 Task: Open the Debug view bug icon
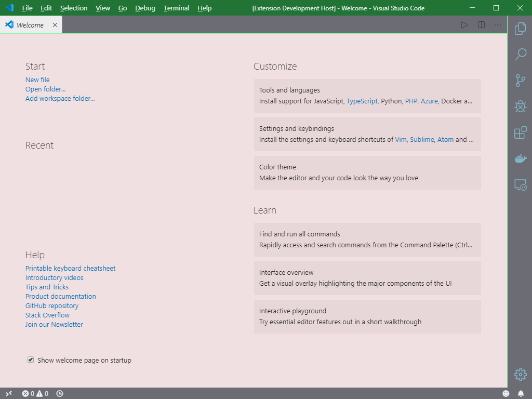pos(520,107)
